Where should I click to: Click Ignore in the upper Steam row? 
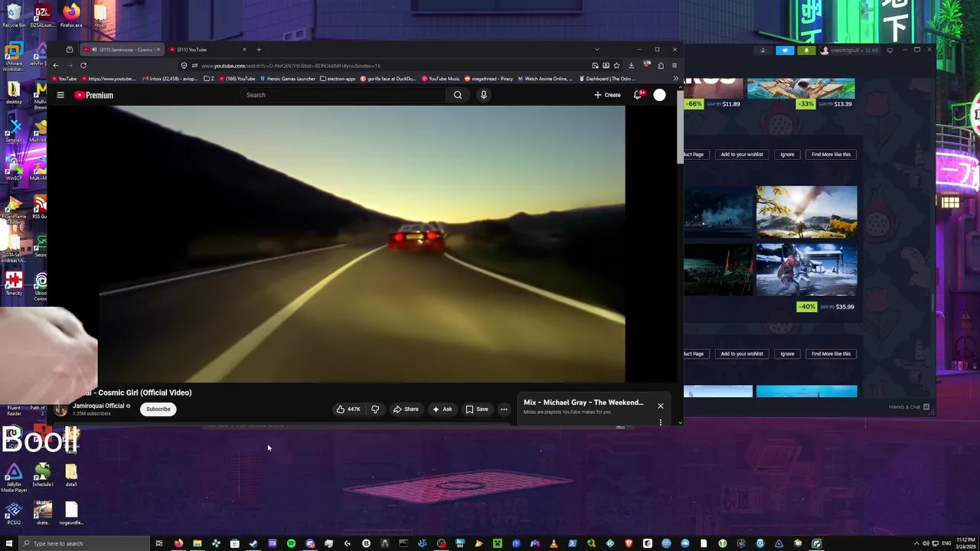787,155
